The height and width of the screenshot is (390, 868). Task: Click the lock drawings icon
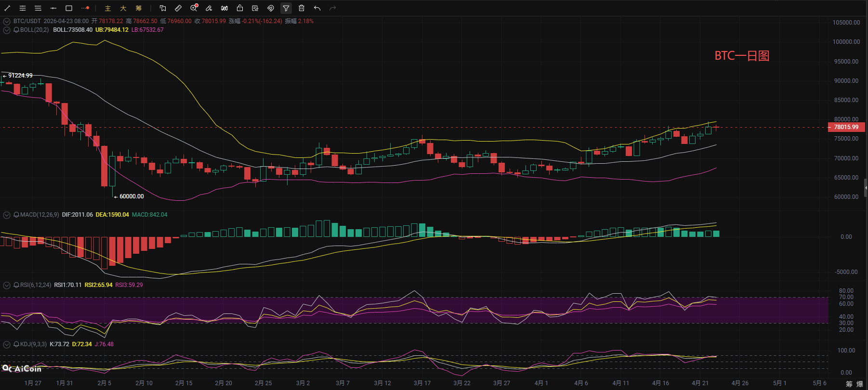(240, 8)
